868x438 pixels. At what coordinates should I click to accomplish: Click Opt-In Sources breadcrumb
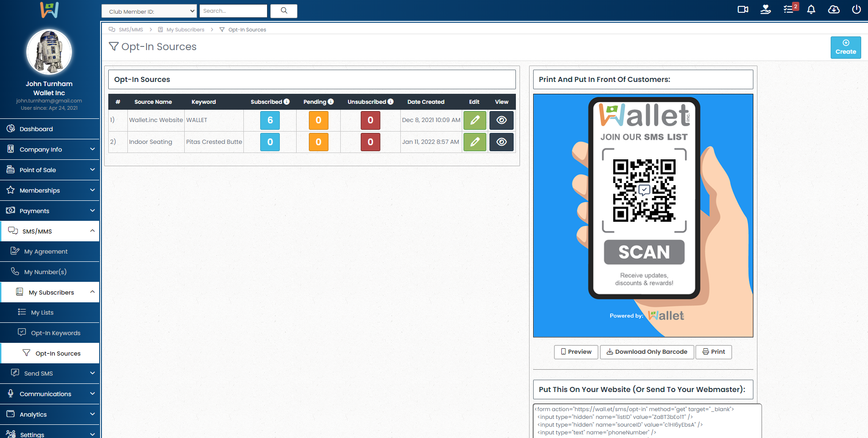[x=247, y=30]
